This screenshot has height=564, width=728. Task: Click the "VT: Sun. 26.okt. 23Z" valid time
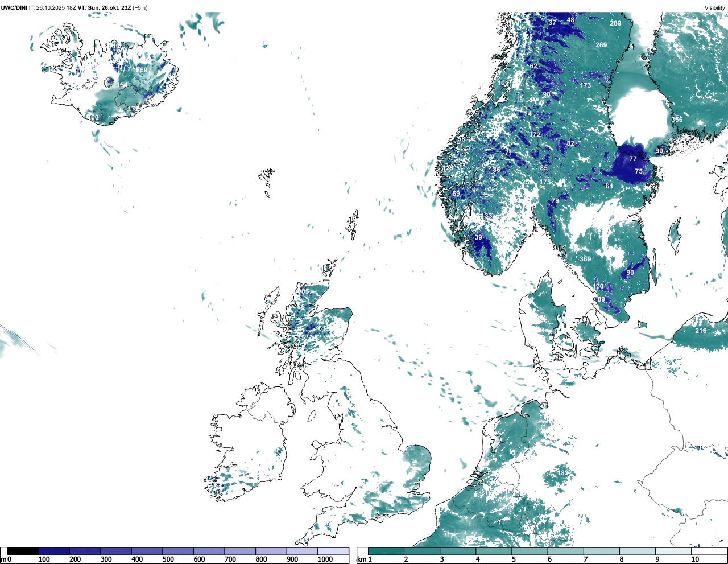point(104,7)
